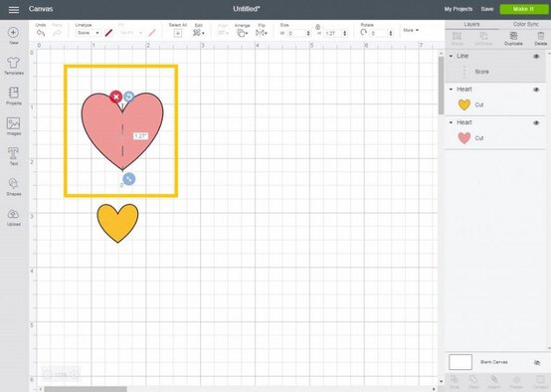Open the Flip dropdown
Screen dimensions: 551x392
(262, 33)
